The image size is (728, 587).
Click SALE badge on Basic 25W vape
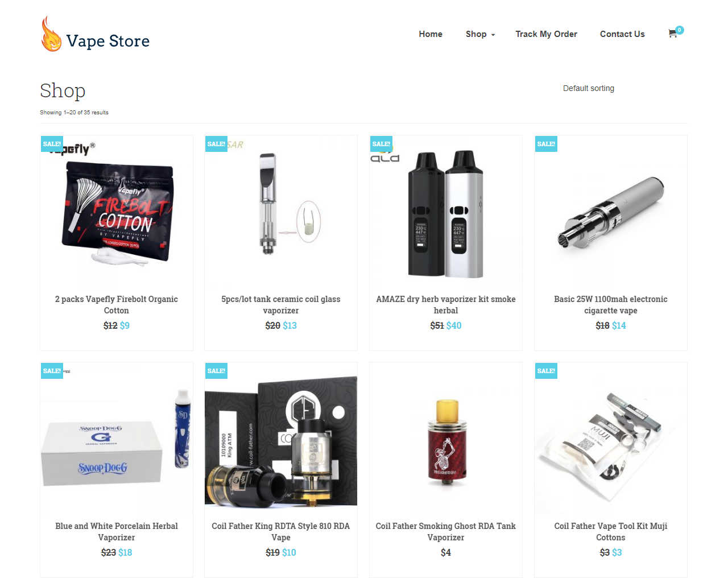click(x=546, y=144)
